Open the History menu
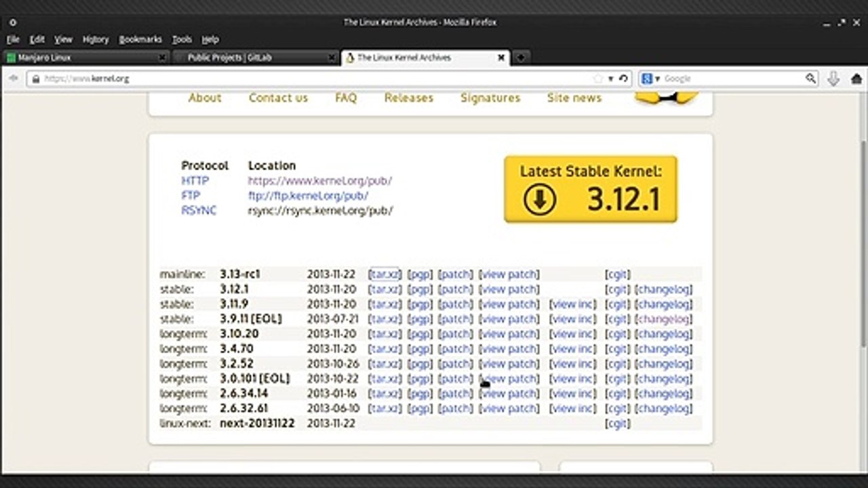This screenshot has width=868, height=488. click(96, 39)
